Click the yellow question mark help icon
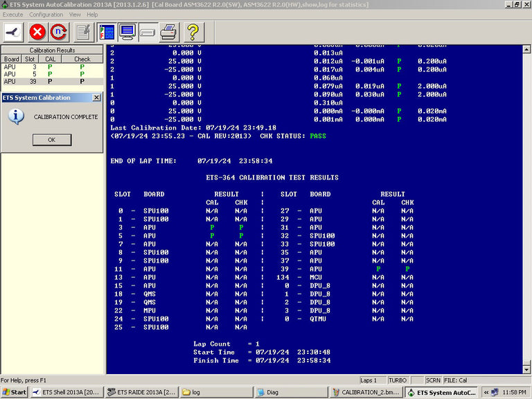The height and width of the screenshot is (399, 532). point(193,33)
